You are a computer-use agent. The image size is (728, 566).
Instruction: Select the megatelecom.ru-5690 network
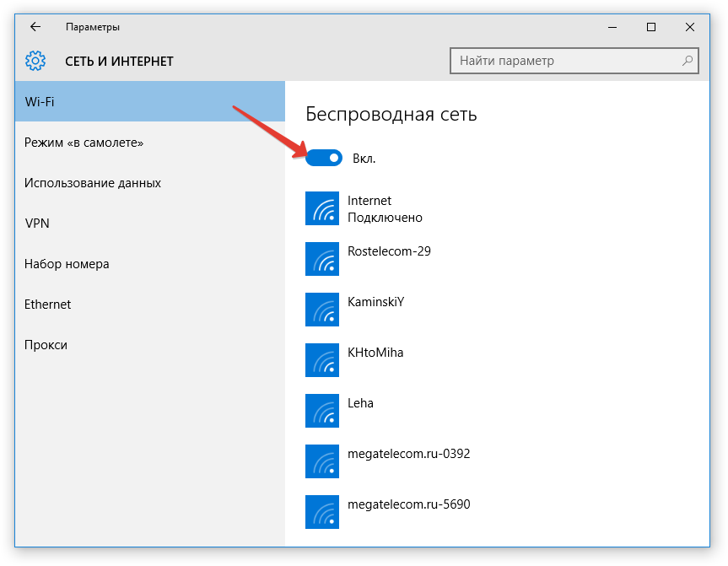point(408,504)
